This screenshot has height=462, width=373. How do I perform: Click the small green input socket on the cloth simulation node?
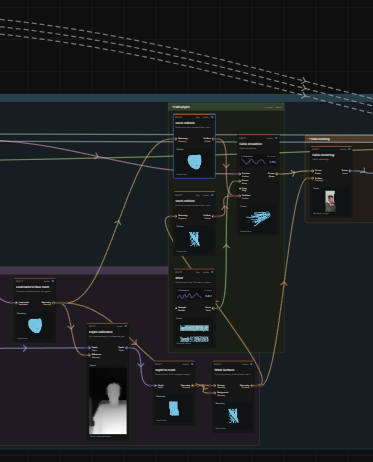pyautogui.click(x=240, y=189)
